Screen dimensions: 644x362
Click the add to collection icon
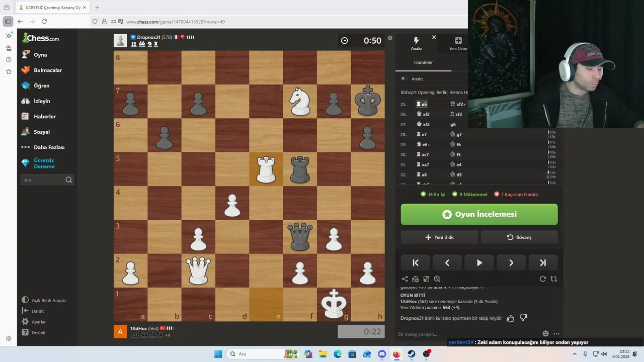click(416, 279)
